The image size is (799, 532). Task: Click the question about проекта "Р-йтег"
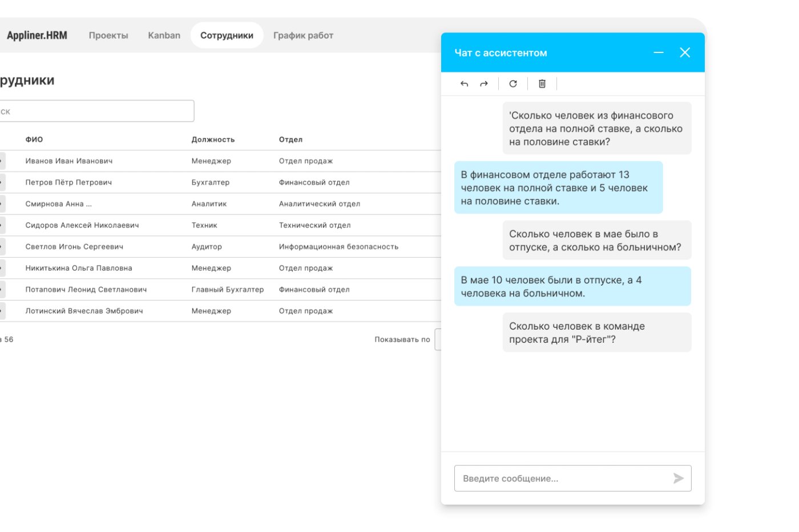point(597,332)
